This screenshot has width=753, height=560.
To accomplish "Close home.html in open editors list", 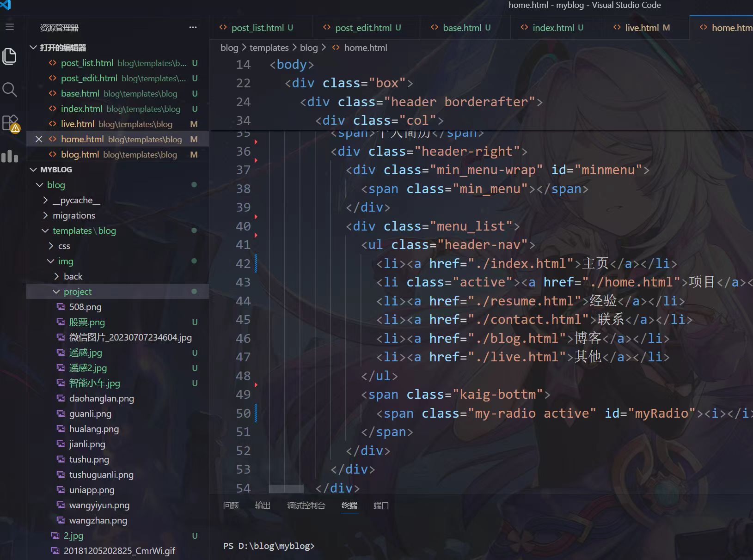I will pos(39,139).
